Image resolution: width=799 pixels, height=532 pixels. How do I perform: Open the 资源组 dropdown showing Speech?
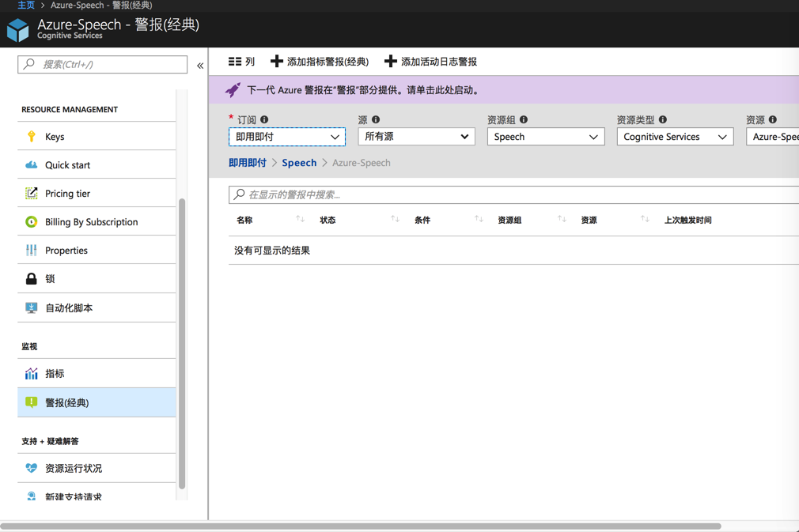pos(546,137)
